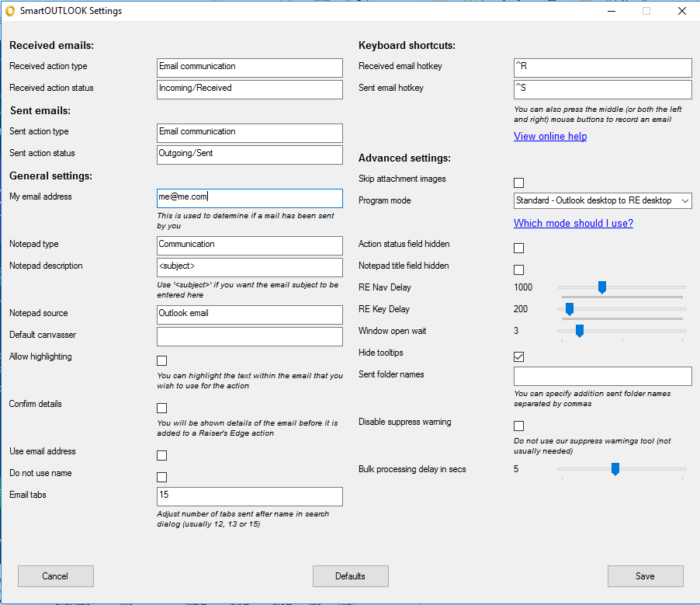Toggle Notepad title field hidden checkbox

point(518,270)
